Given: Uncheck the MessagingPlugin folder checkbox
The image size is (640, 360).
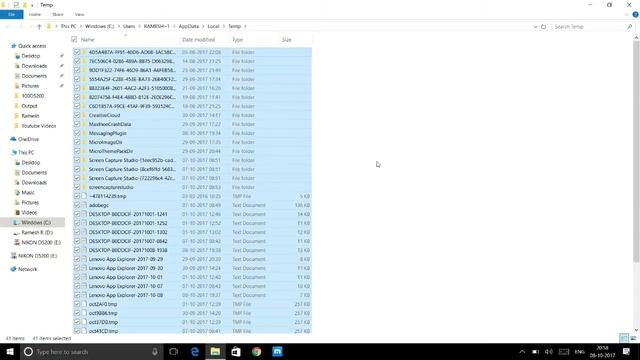Looking at the screenshot, I should click(77, 133).
